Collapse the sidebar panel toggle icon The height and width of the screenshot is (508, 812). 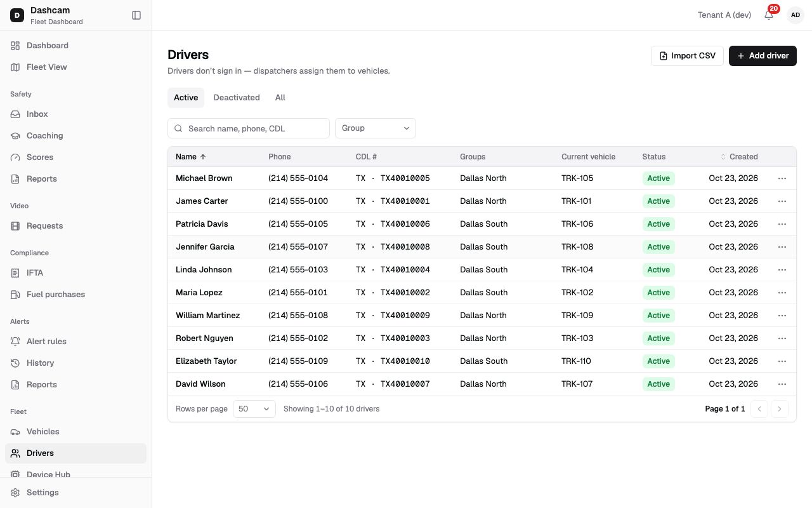coord(136,15)
